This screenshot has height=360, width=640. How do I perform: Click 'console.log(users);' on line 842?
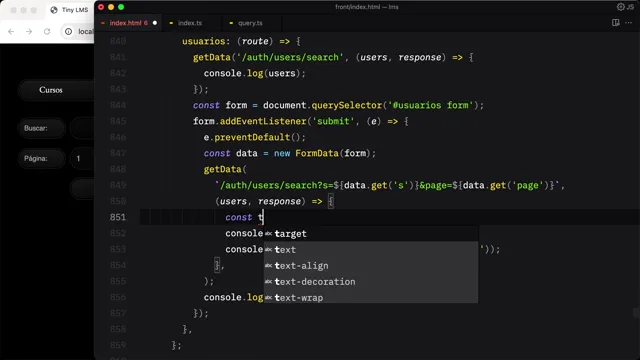255,73
